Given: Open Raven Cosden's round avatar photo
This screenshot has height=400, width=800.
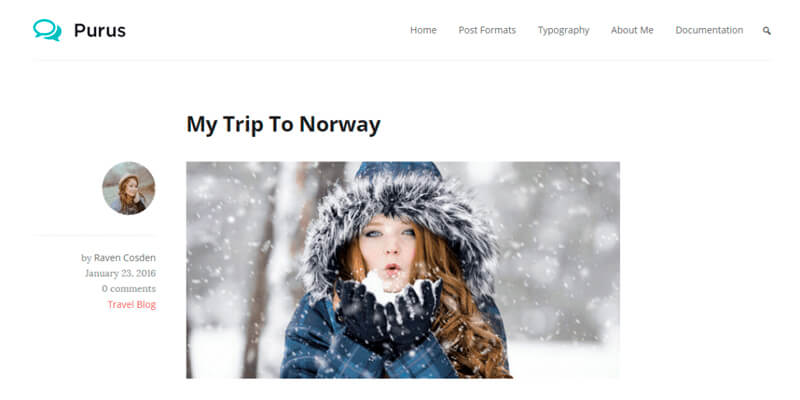Looking at the screenshot, I should tap(129, 188).
